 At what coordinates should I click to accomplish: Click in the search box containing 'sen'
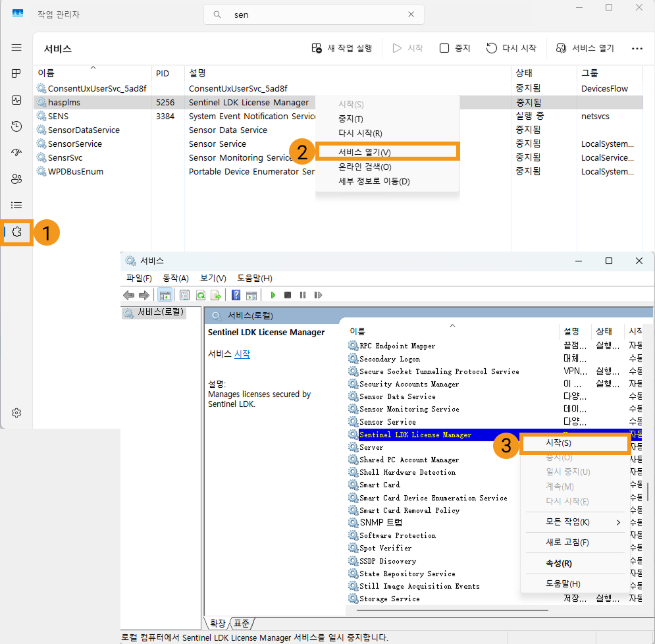(316, 14)
